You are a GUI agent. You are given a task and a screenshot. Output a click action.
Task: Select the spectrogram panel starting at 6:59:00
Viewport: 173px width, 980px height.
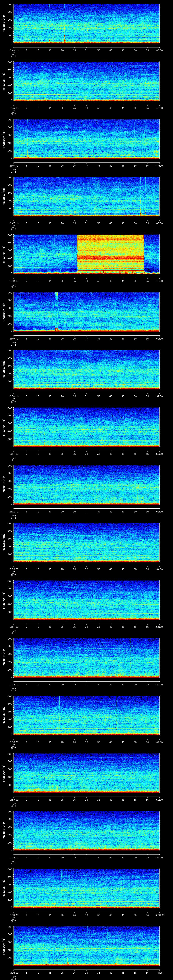(86, 888)
